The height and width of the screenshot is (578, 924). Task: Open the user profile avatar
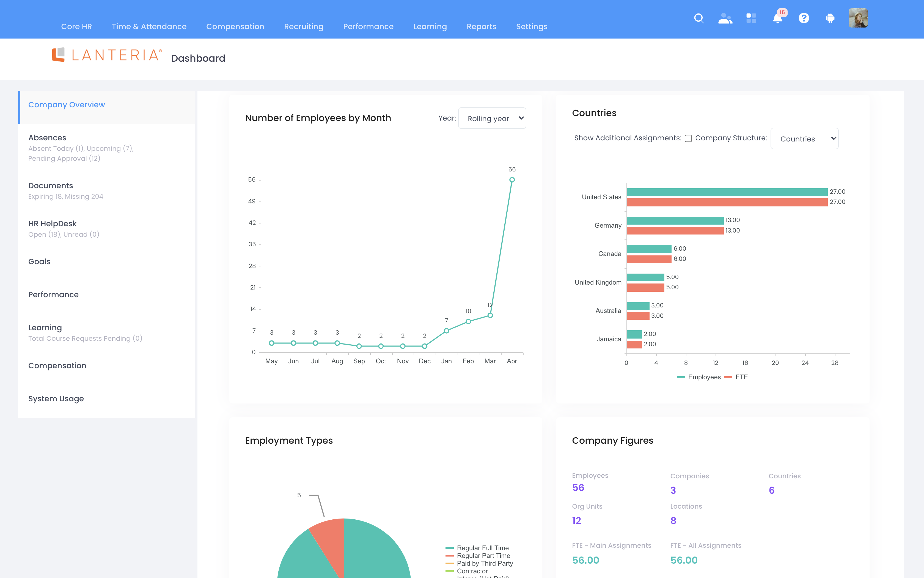pos(858,18)
